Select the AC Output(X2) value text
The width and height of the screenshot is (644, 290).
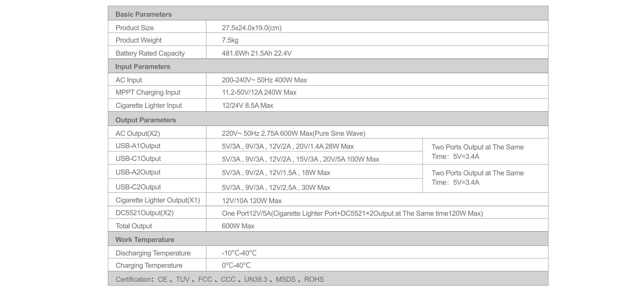click(294, 133)
